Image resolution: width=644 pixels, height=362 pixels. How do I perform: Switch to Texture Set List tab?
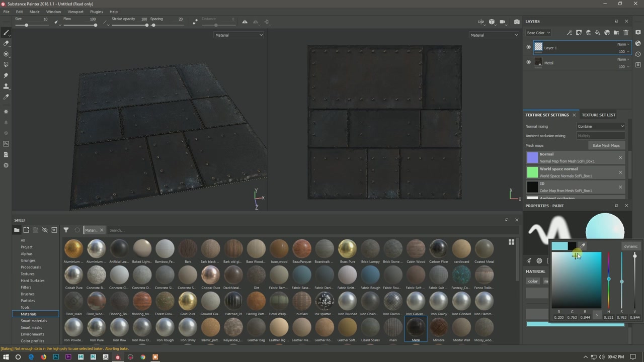599,115
